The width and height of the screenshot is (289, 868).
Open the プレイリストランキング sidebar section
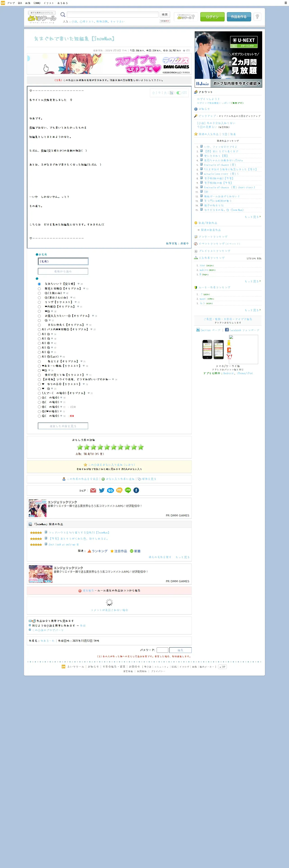(x=214, y=251)
